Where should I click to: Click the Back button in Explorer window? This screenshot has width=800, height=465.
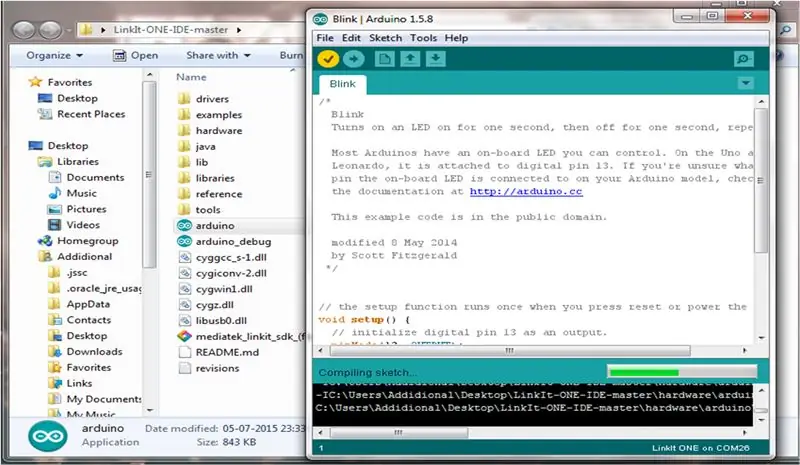tap(23, 30)
